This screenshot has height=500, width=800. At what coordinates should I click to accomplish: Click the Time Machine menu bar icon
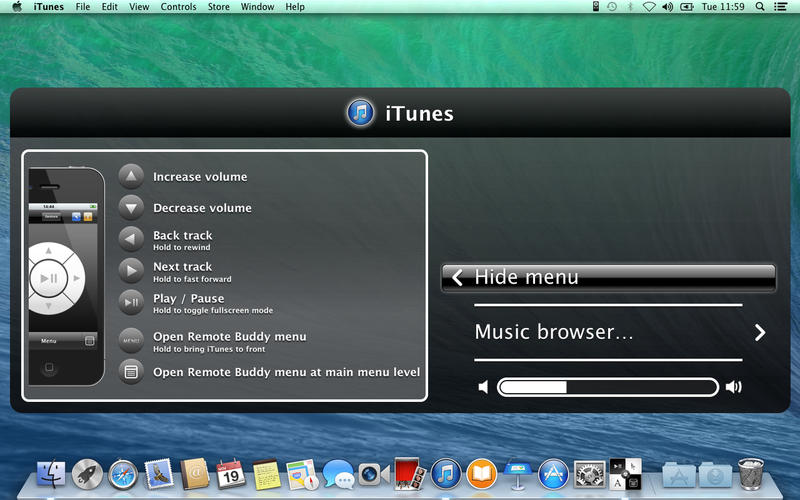[x=612, y=7]
